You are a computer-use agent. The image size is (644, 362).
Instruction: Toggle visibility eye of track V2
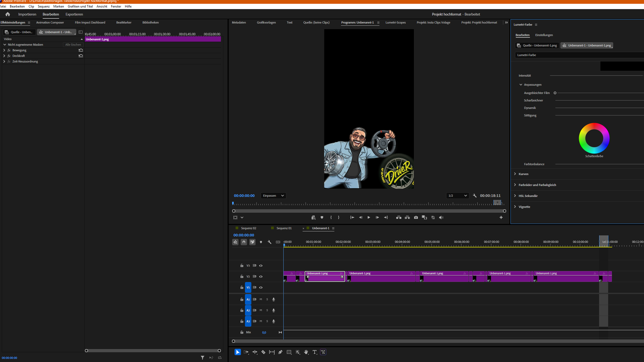click(x=261, y=277)
